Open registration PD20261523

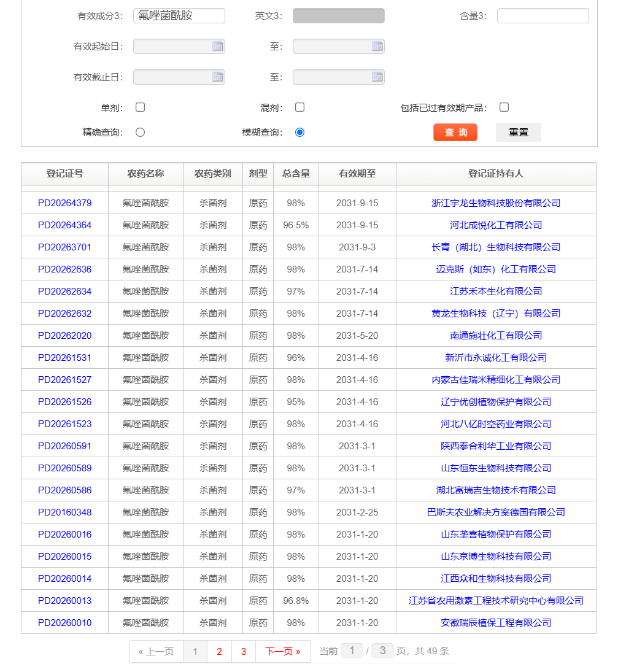64,424
